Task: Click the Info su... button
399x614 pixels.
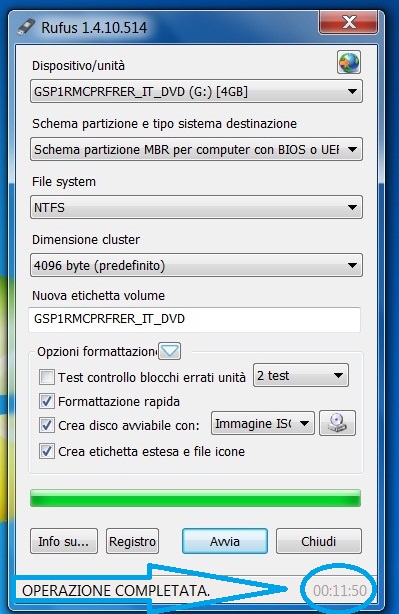Action: tap(64, 541)
